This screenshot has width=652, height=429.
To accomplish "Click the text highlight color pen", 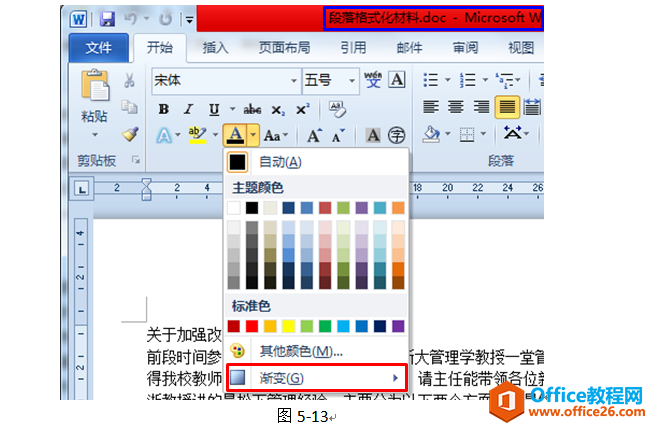I will click(x=198, y=135).
